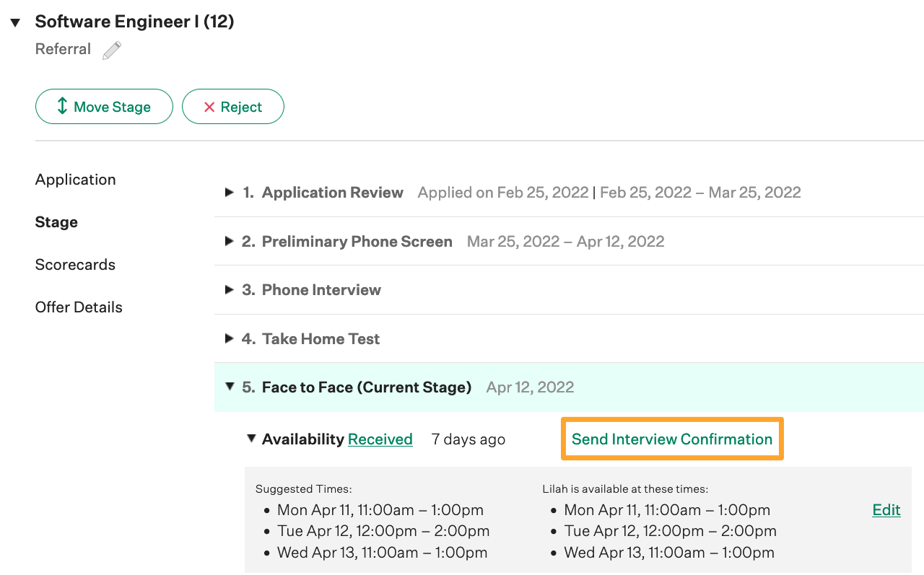Open the Application tab in the sidebar

pos(75,179)
